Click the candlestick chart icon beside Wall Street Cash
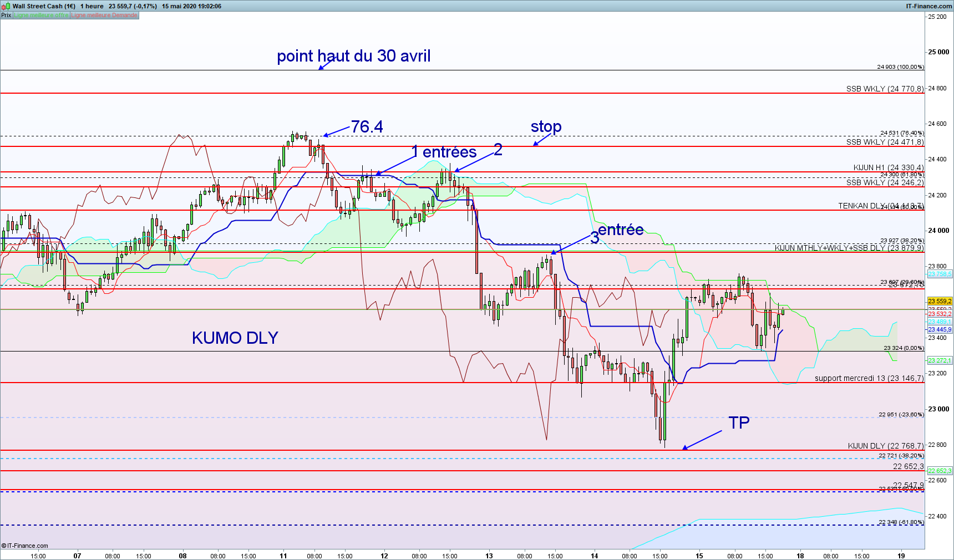Image resolution: width=954 pixels, height=560 pixels. (x=6, y=6)
